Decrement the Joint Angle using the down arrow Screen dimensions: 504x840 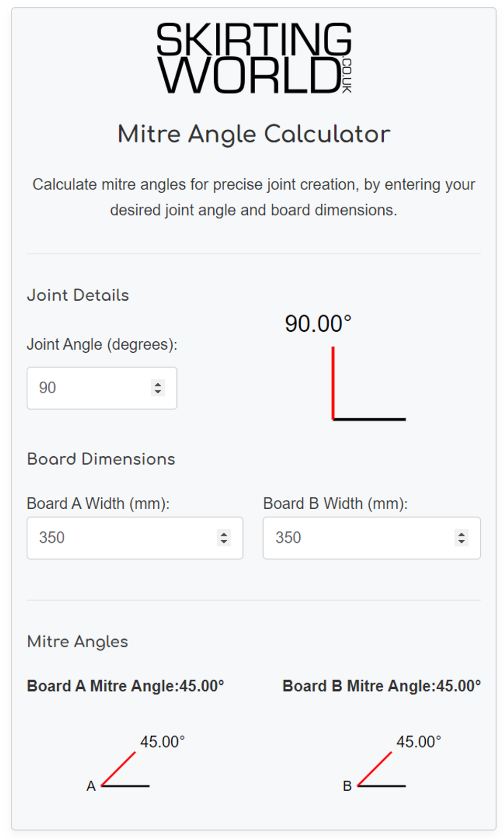[x=158, y=392]
